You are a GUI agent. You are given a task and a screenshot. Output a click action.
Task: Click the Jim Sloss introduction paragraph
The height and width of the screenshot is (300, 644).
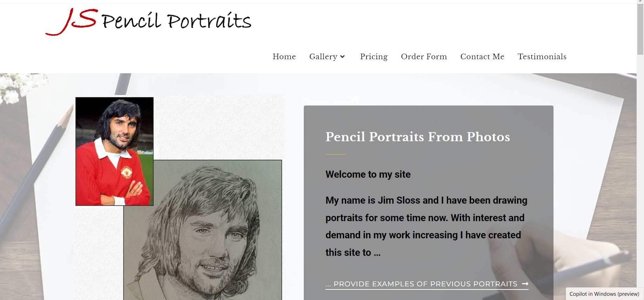pos(426,226)
